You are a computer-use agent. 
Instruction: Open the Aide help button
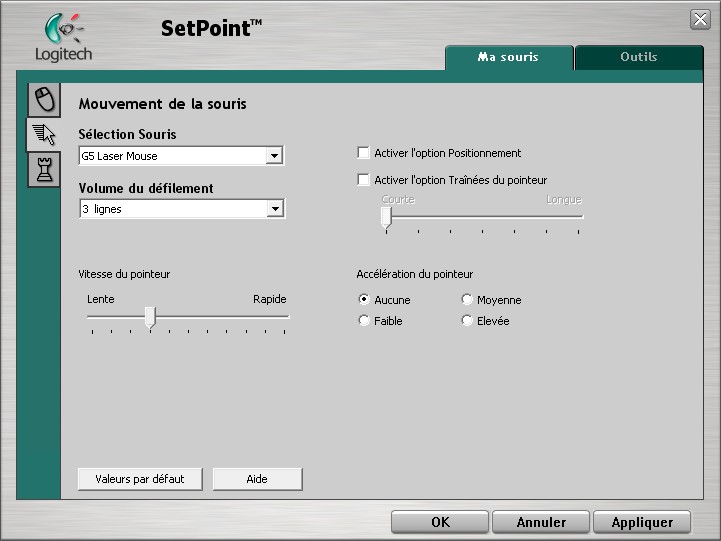258,479
